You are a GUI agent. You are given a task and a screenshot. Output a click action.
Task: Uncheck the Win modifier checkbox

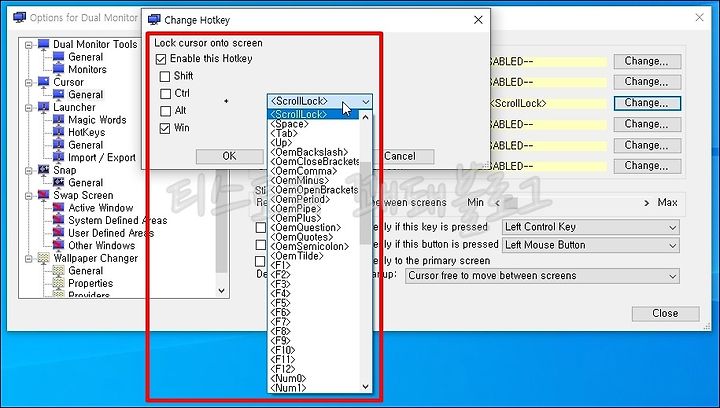click(165, 129)
